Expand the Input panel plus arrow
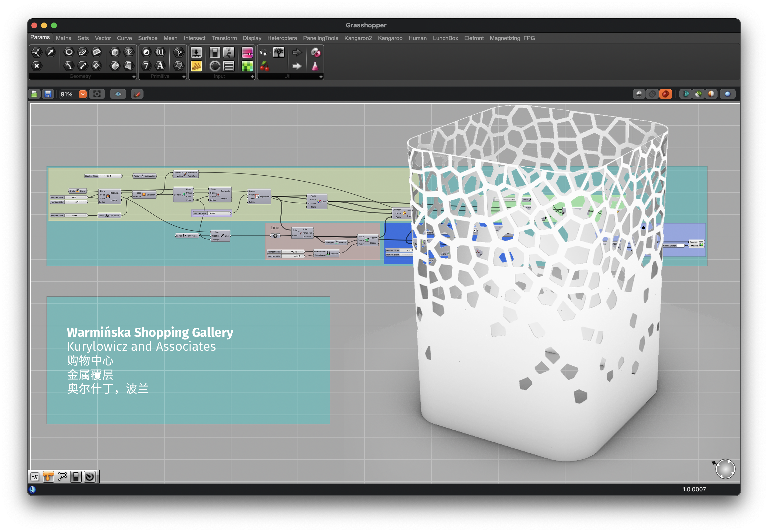The width and height of the screenshot is (768, 532). tap(252, 77)
